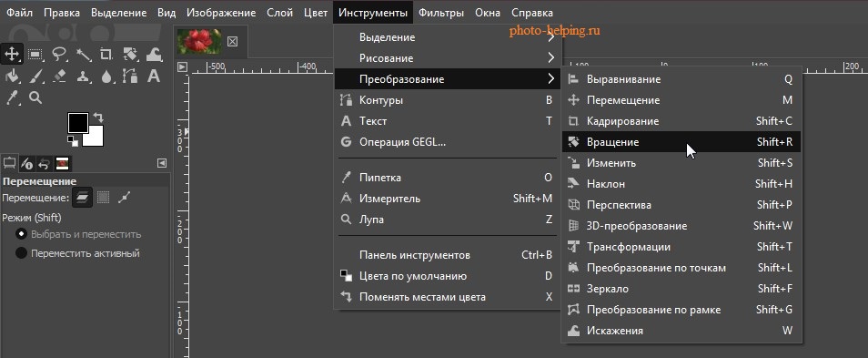This screenshot has width=868, height=358.
Task: Choose Пипетка from Инструменты menu
Action: point(448,178)
